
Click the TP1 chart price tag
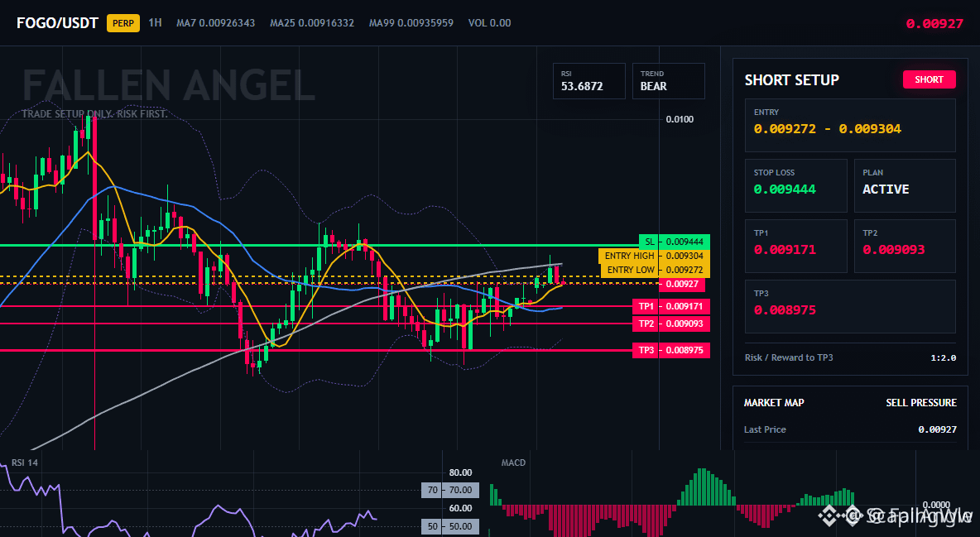coord(671,306)
